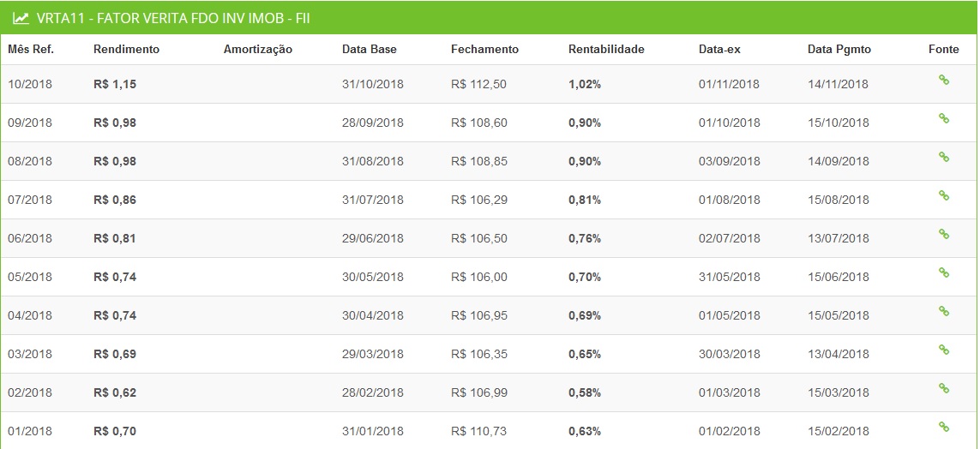Sort by Rendimento column header
Viewport: 980px width, 449px height.
[x=126, y=50]
